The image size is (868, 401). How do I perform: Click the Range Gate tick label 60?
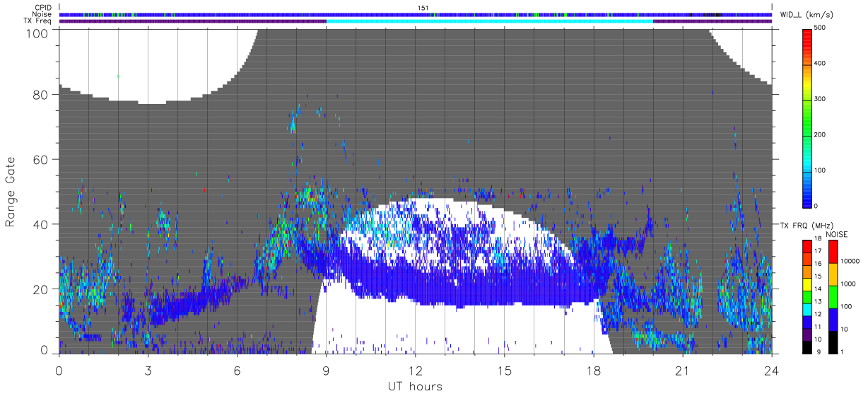point(40,160)
